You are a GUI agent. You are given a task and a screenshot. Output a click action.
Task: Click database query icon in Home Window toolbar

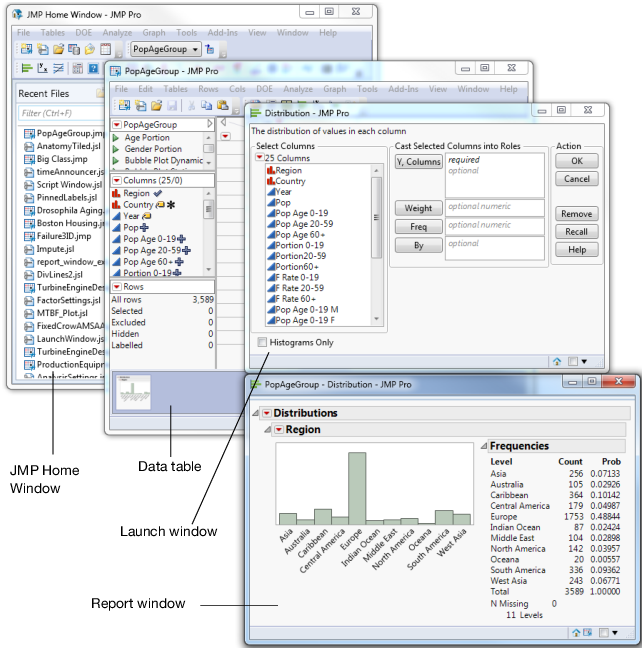pos(74,49)
